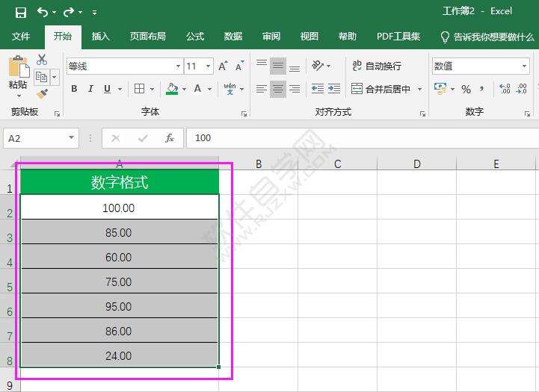Click the wén phonetic guide icon
Image resolution: width=539 pixels, height=392 pixels.
[x=230, y=89]
